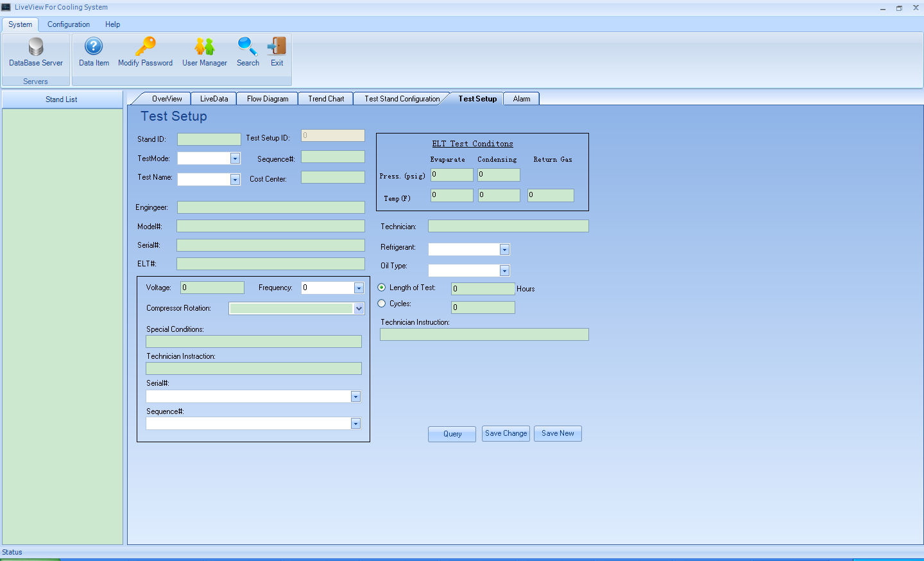This screenshot has height=561, width=924.
Task: Switch to the Flow Diagram tab
Action: [x=268, y=99]
